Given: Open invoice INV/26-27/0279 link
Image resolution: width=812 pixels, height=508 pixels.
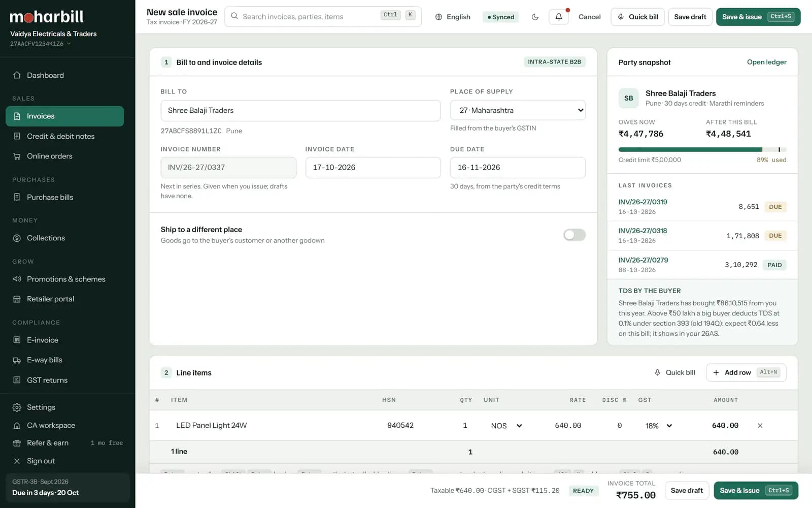Looking at the screenshot, I should [643, 260].
